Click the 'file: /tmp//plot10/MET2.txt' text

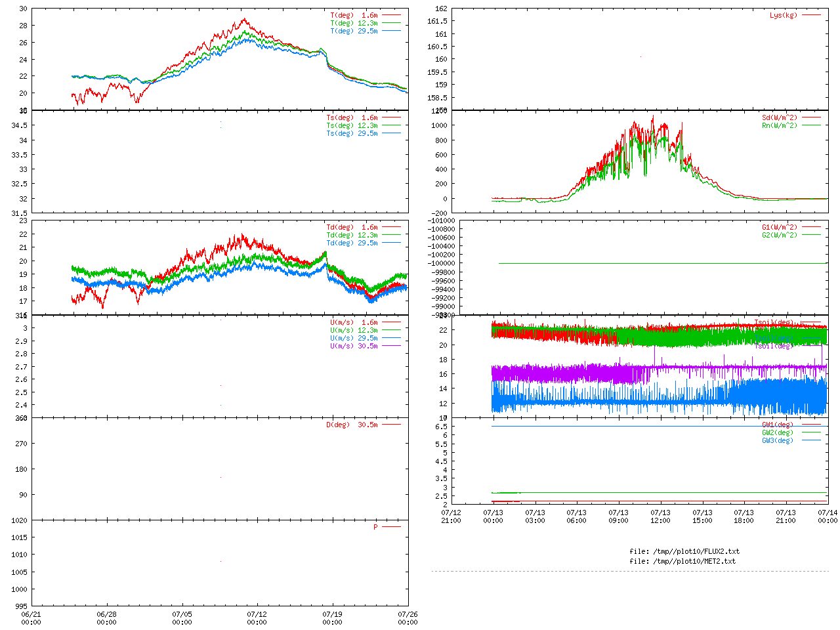pyautogui.click(x=682, y=561)
